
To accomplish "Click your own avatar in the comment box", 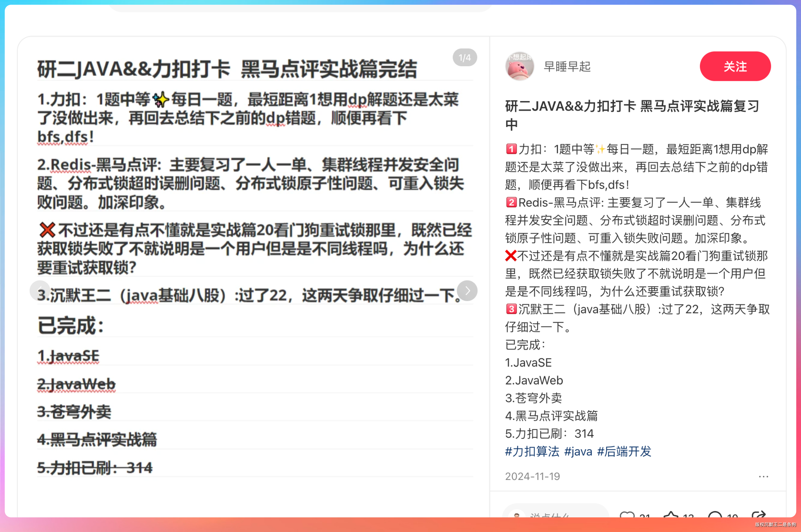I will click(517, 515).
